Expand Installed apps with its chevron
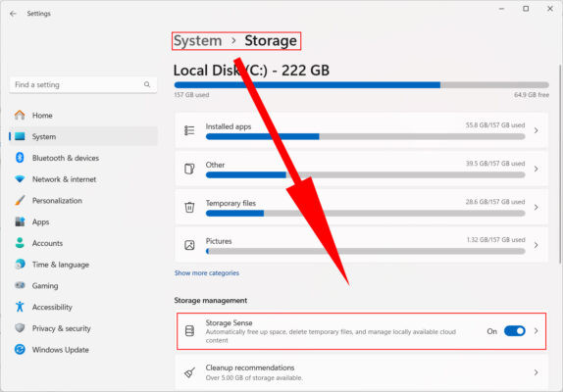Image resolution: width=563 pixels, height=392 pixels. pyautogui.click(x=537, y=130)
